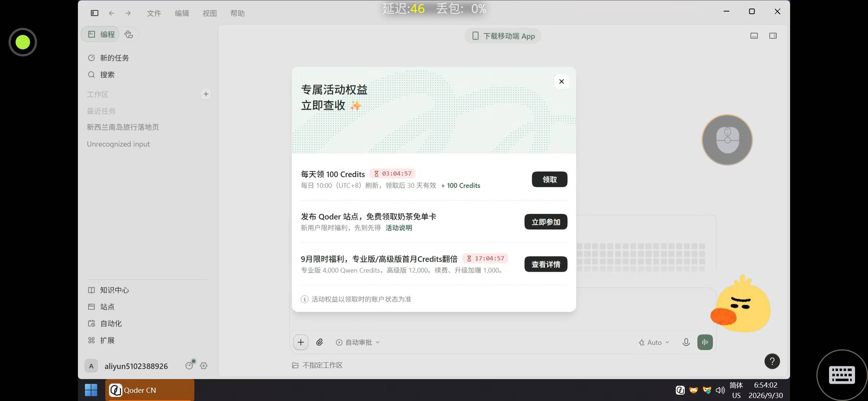This screenshot has width=868, height=401.
Task: Open the 编辑 menu
Action: 182,13
